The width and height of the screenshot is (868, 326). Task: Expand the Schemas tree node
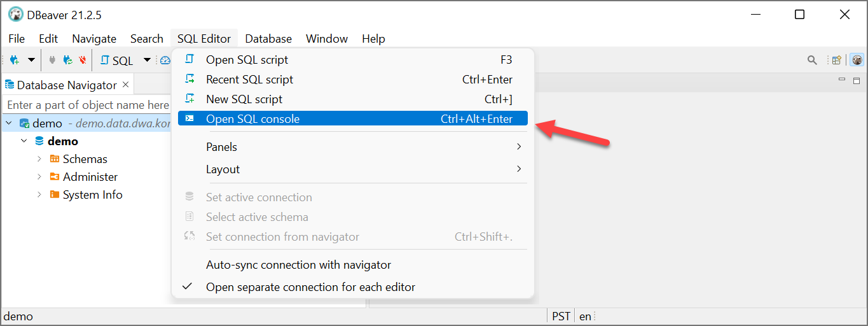pos(39,159)
